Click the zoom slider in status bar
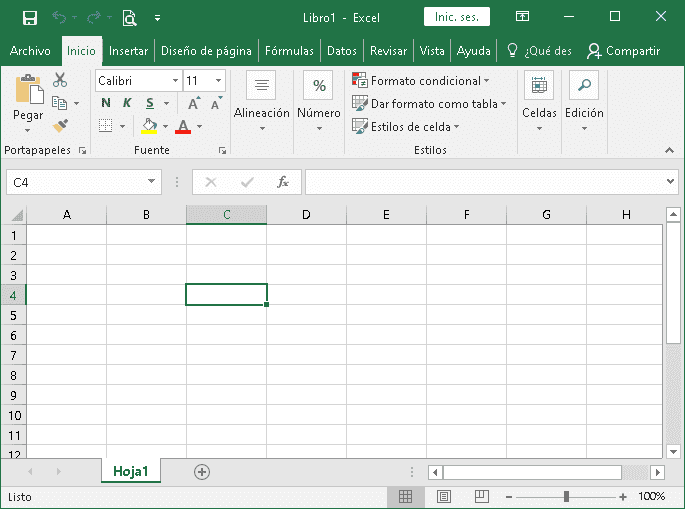The image size is (685, 509). (566, 496)
